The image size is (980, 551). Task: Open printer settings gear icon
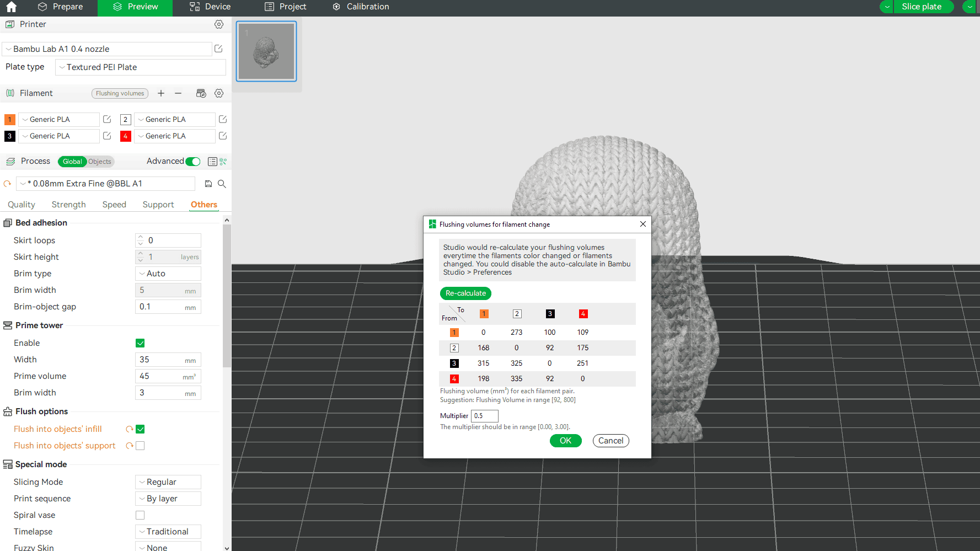[x=219, y=24]
